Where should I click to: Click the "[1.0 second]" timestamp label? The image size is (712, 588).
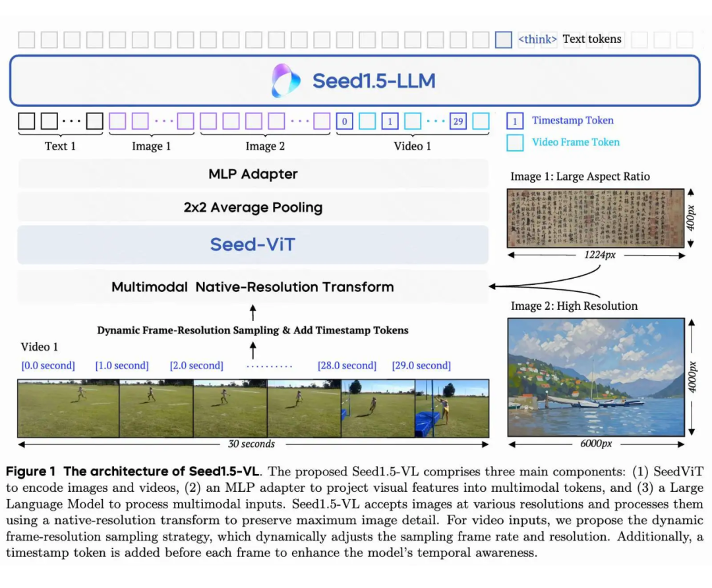click(x=122, y=365)
